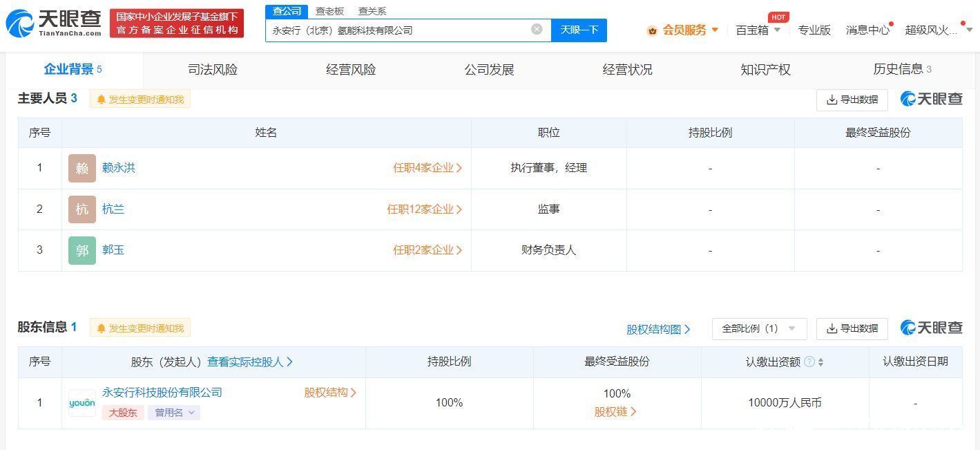This screenshot has height=450, width=980.
Task: Click the avatar of 郭玉
Action: [82, 250]
